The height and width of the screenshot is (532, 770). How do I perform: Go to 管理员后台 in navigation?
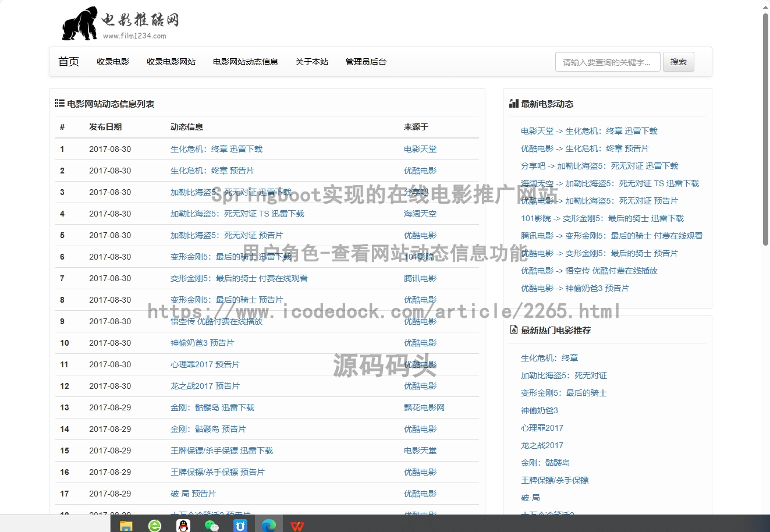point(366,62)
